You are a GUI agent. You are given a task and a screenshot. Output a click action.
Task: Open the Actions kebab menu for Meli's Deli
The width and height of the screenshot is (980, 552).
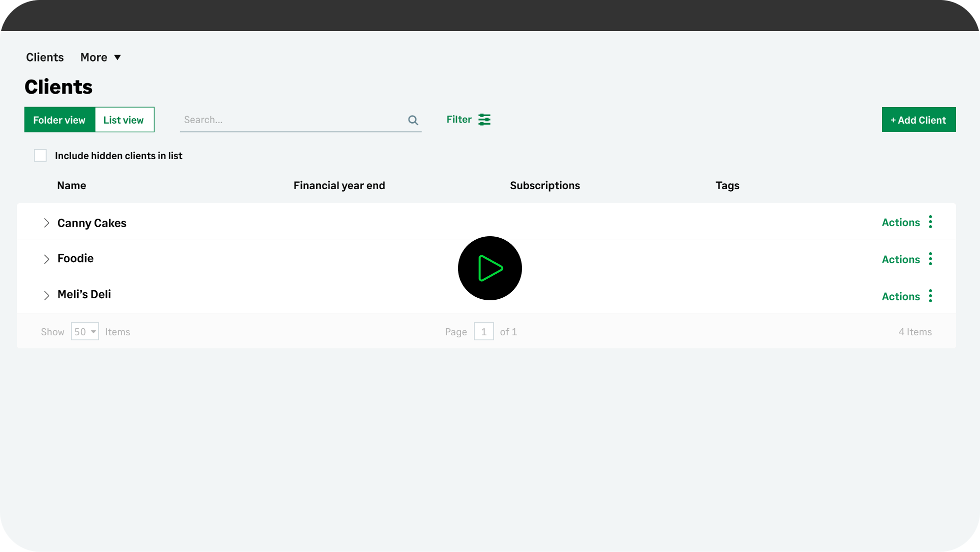[x=930, y=296]
